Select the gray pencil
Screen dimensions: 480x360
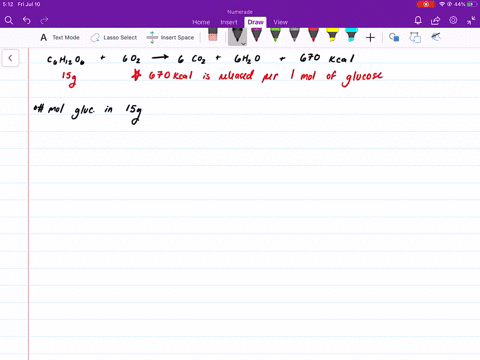click(x=294, y=35)
